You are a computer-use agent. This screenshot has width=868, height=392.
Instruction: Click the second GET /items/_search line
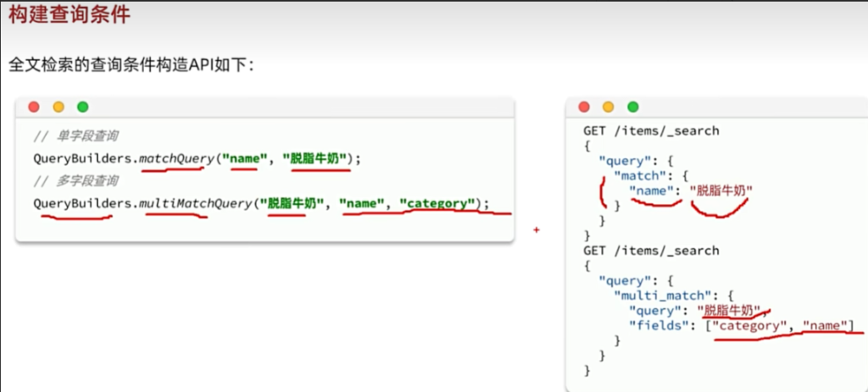(650, 251)
